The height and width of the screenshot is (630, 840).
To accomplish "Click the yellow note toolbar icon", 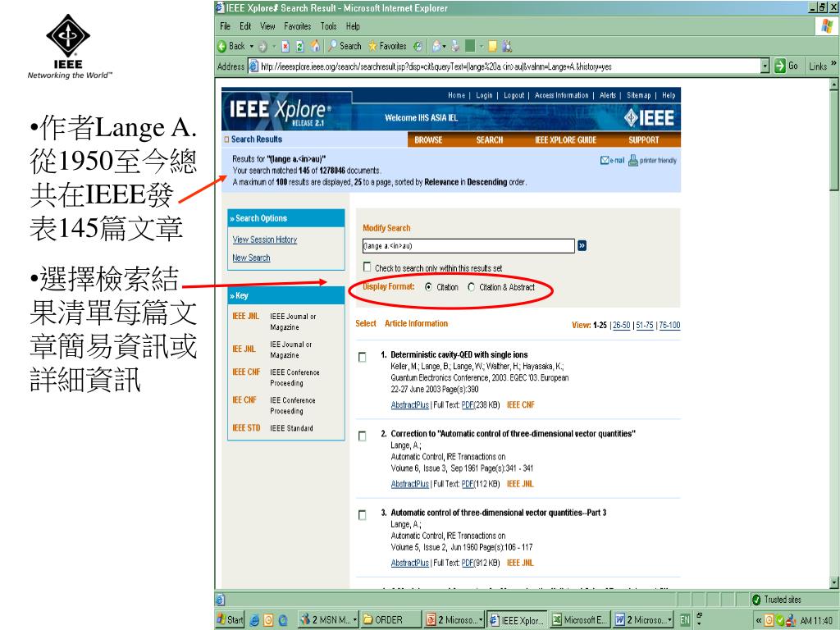I will tap(493, 47).
